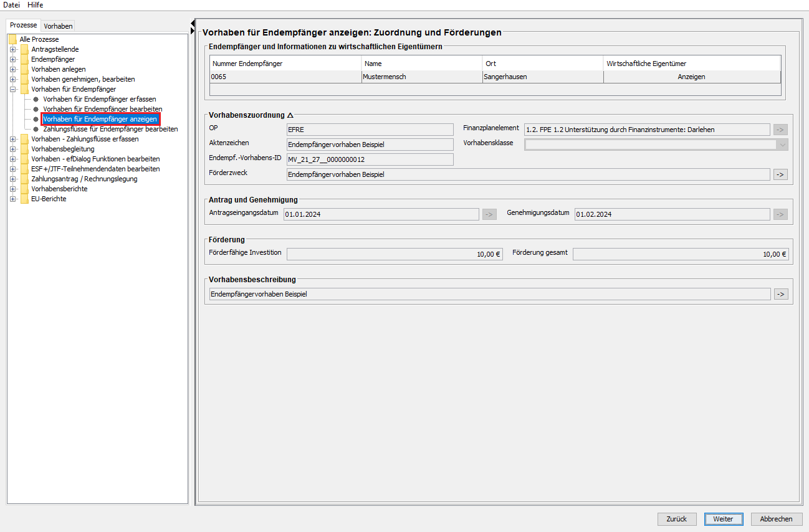Select Vorhaben für Endempfänger erfassen
This screenshot has width=809, height=532.
coord(100,99)
